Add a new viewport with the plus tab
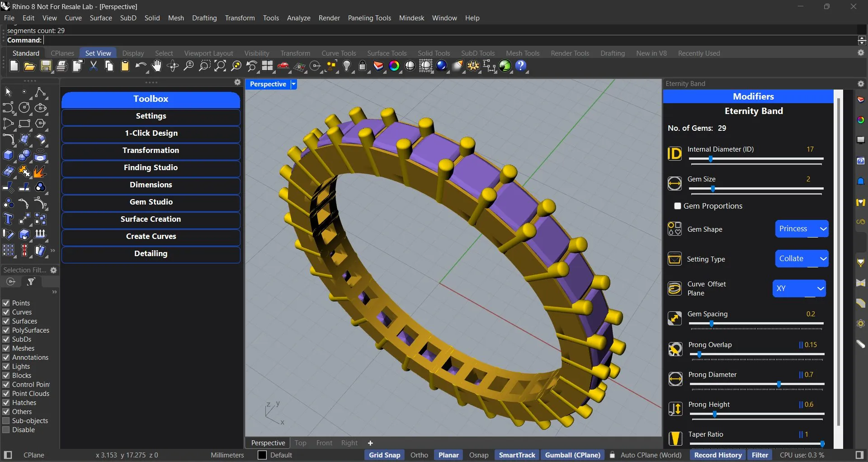Viewport: 868px width, 462px height. click(x=371, y=443)
